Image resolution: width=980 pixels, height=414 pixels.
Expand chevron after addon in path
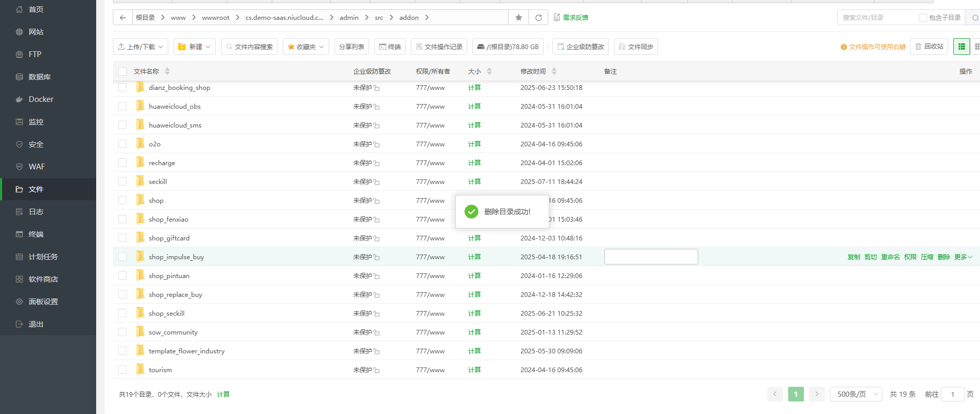(x=426, y=18)
